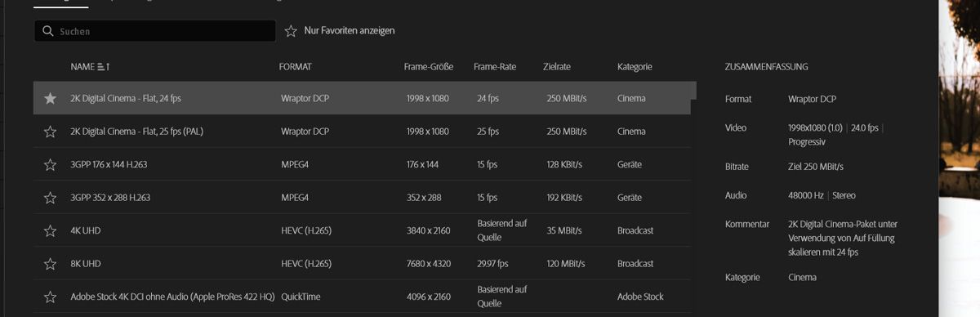Viewport: 980px width, 317px height.
Task: Star the 4K UHD preset
Action: [x=51, y=230]
